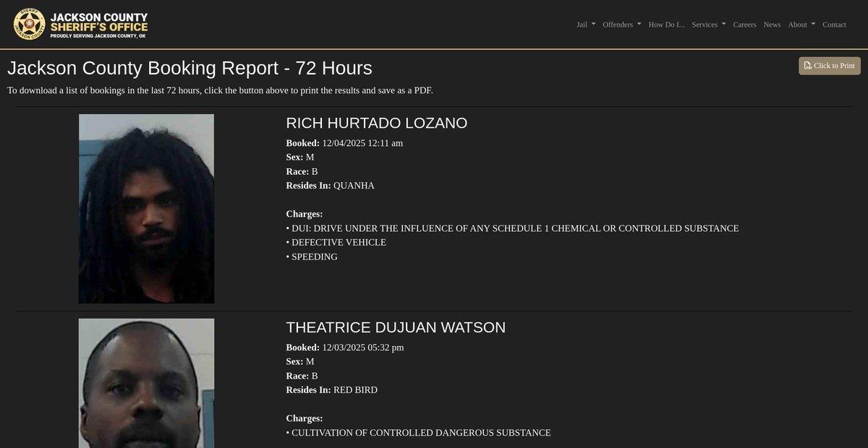The height and width of the screenshot is (448, 868).
Task: Click the QUANHA residence text
Action: point(354,186)
